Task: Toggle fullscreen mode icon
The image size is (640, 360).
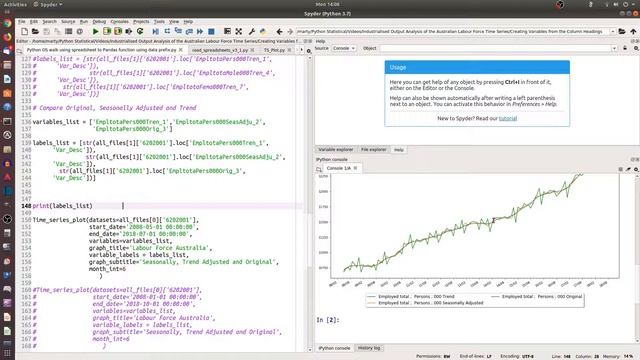Action: point(239,31)
